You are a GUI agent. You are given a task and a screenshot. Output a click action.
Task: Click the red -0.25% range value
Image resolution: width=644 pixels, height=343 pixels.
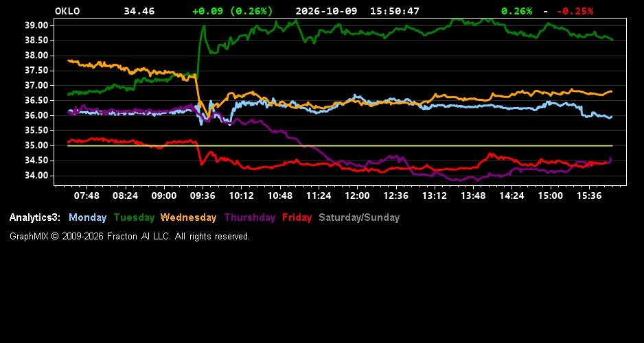click(575, 11)
